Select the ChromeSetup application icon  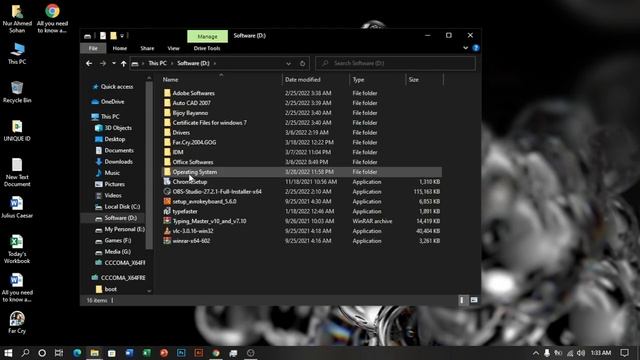click(x=167, y=182)
